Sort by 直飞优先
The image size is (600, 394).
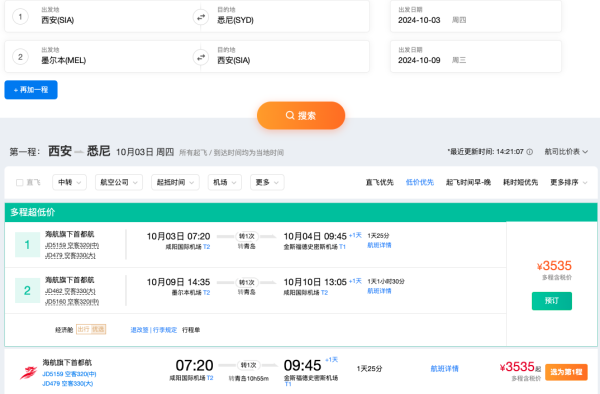click(x=380, y=182)
